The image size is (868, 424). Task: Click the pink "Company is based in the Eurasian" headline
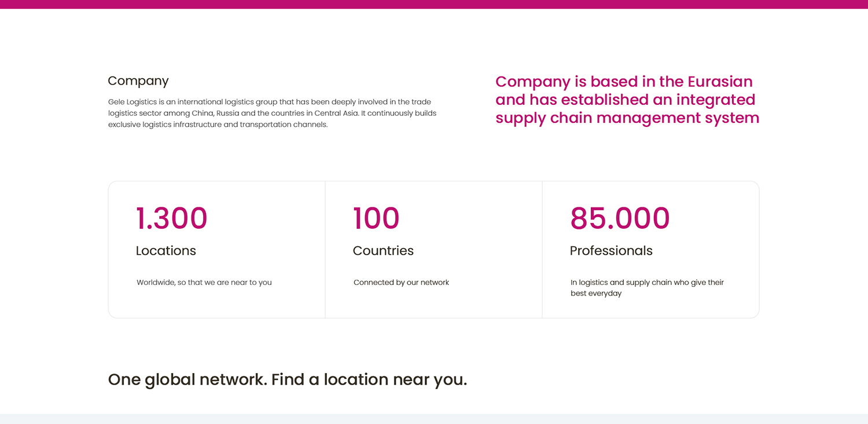[x=627, y=100]
